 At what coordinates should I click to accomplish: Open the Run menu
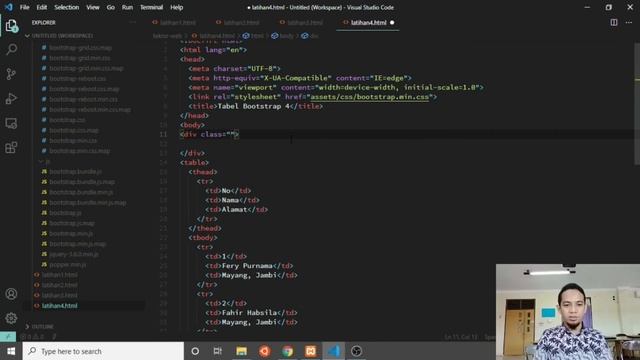(x=127, y=7)
